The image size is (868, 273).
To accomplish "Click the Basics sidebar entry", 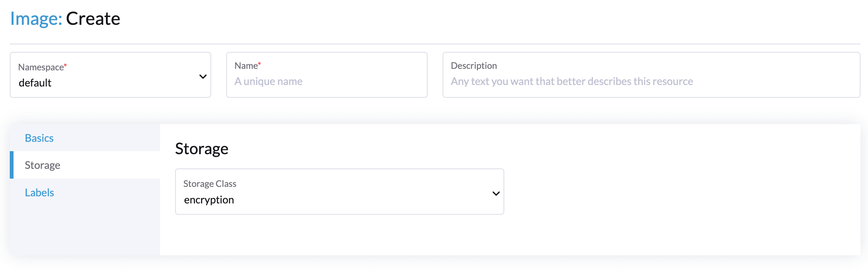I will tap(39, 138).
